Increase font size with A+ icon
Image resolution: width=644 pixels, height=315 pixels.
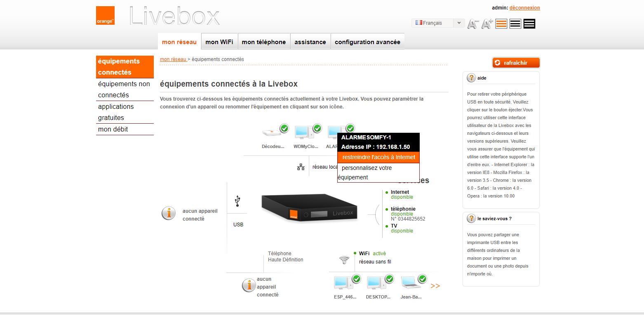point(487,24)
